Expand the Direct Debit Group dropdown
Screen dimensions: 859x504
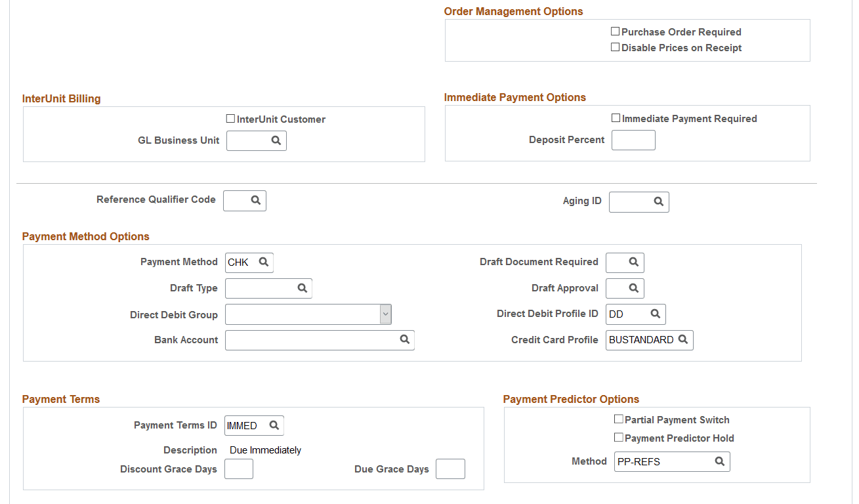386,314
